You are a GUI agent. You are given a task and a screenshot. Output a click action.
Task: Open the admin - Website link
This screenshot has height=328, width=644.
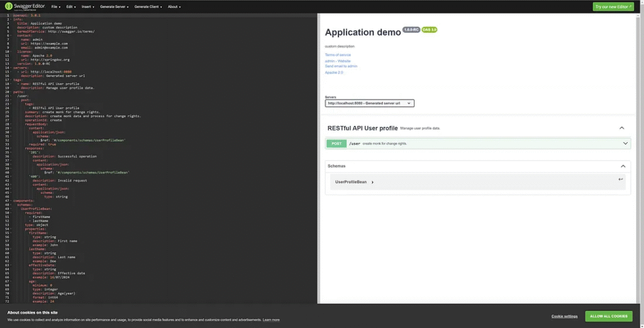[338, 61]
